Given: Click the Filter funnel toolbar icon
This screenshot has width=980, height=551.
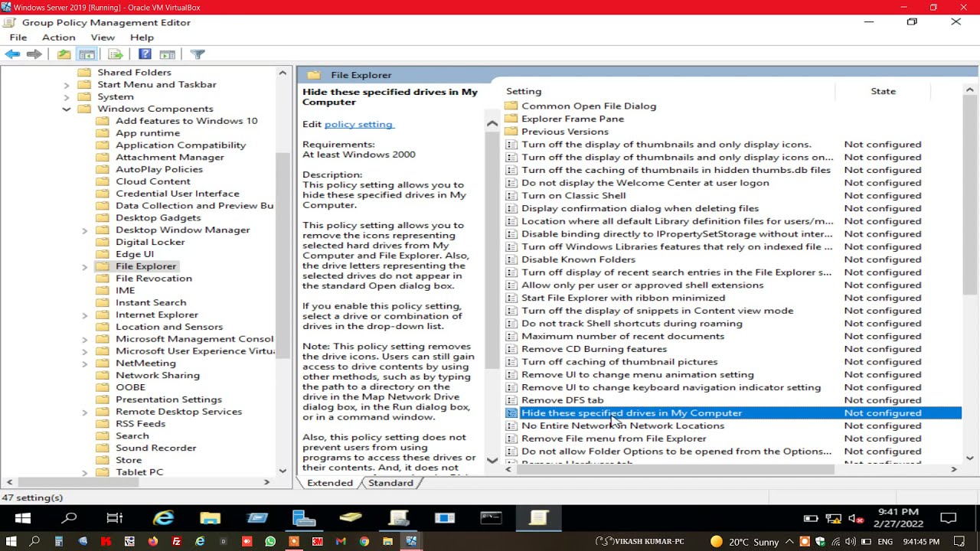Looking at the screenshot, I should [198, 54].
